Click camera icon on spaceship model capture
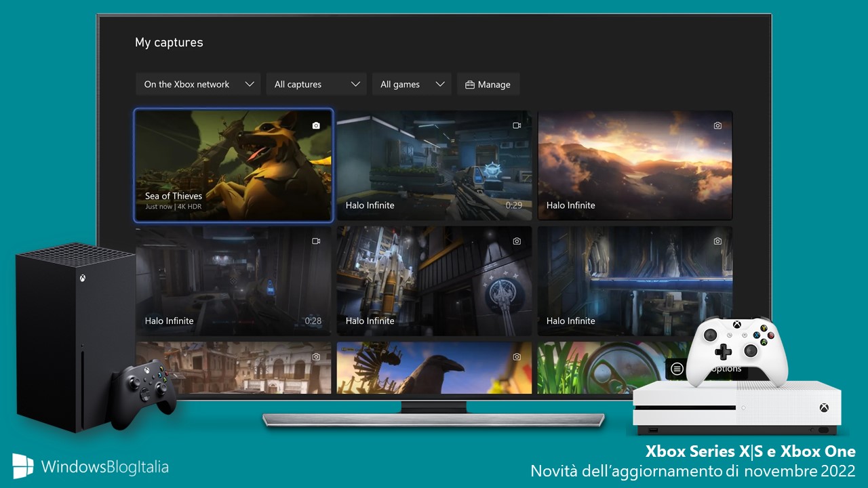 (x=517, y=241)
